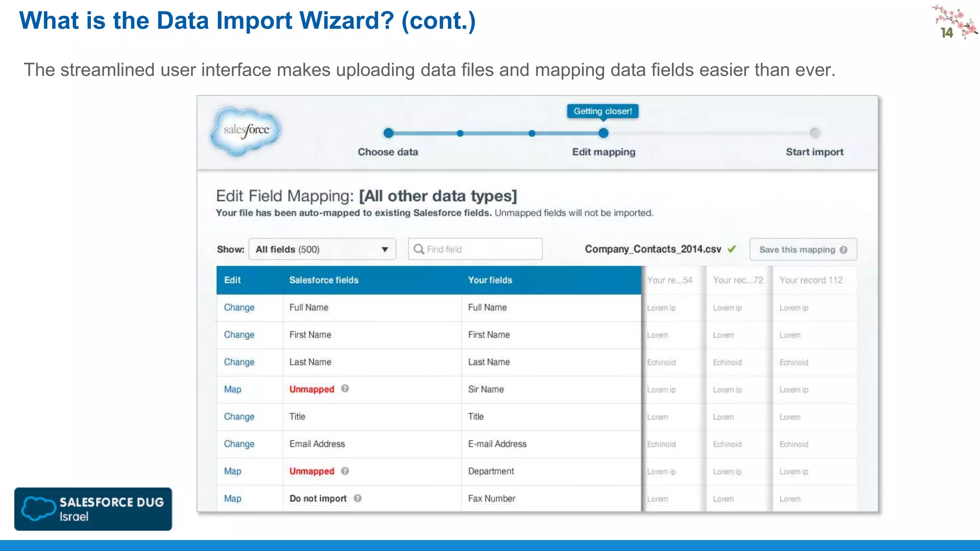
Task: Click help icon beside Unmapped in Department row
Action: [x=345, y=471]
